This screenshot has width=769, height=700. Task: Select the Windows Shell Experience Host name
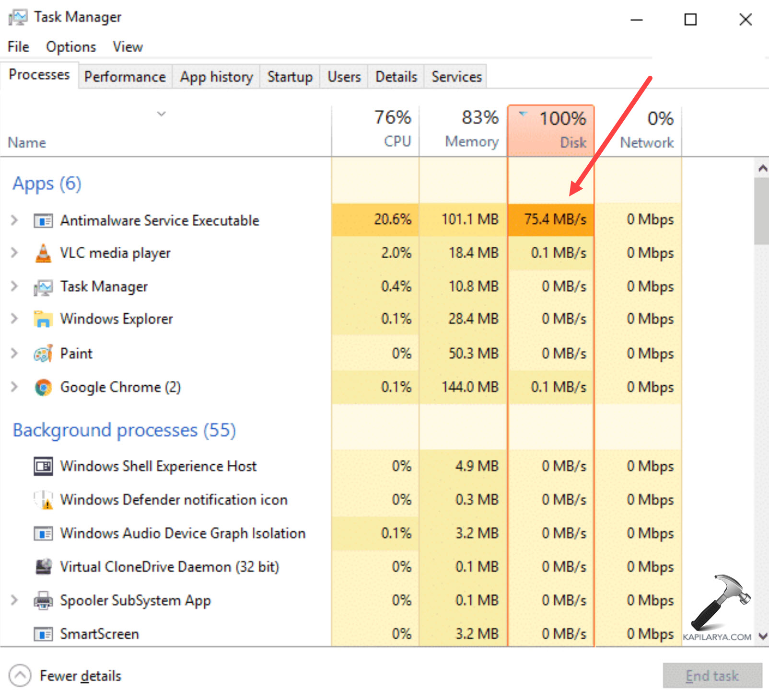click(x=158, y=466)
